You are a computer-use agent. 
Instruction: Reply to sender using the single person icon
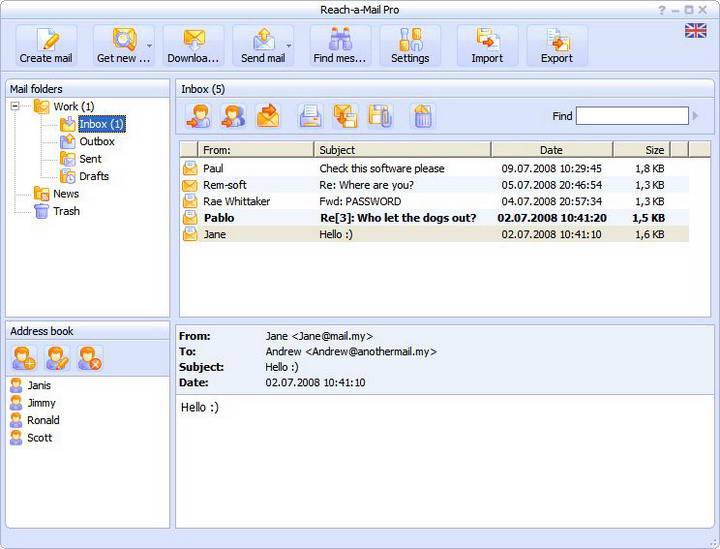tap(198, 116)
